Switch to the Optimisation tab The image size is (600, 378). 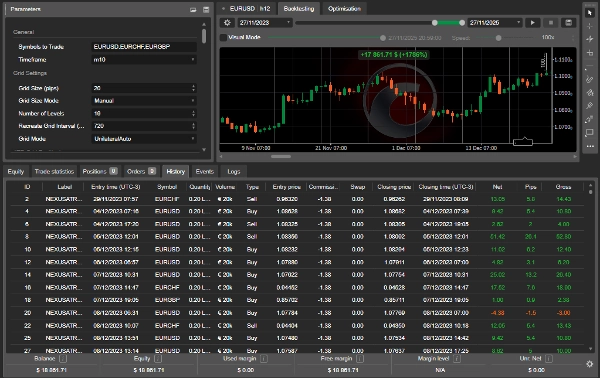tap(344, 8)
